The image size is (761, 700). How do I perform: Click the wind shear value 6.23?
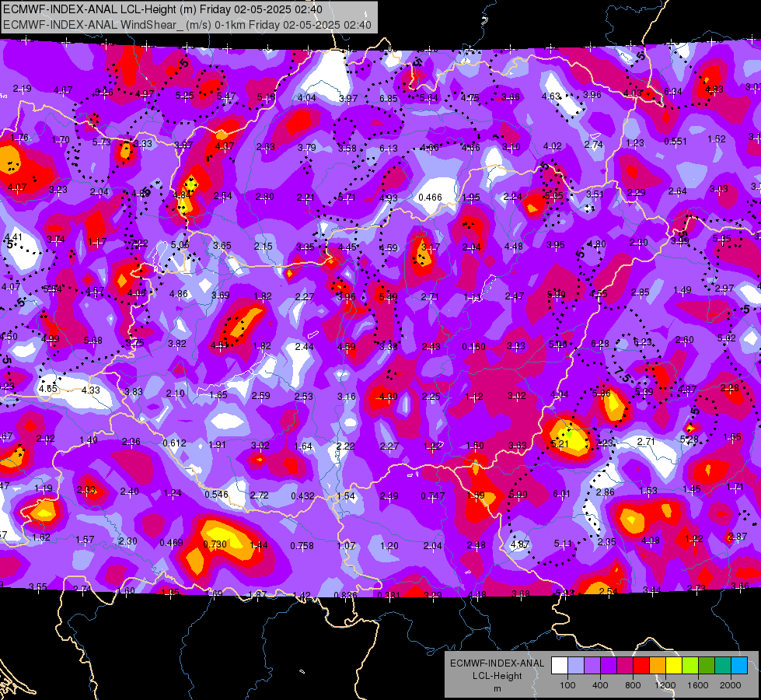pos(643,342)
